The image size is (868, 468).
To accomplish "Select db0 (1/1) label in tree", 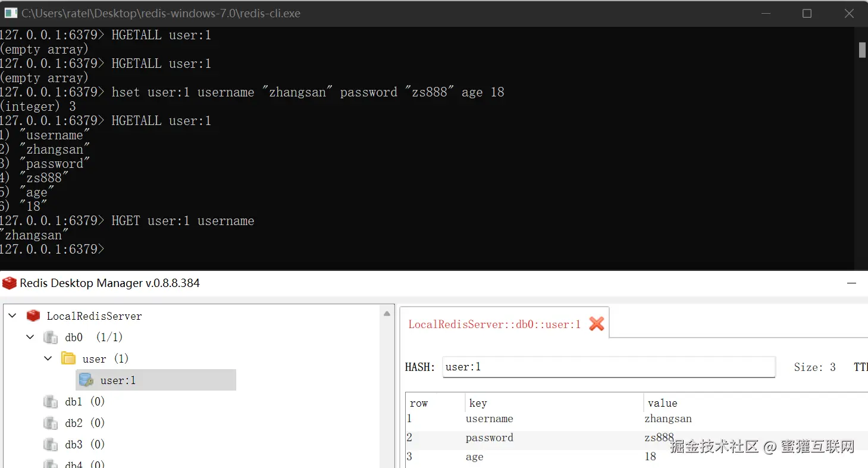I will pyautogui.click(x=94, y=338).
